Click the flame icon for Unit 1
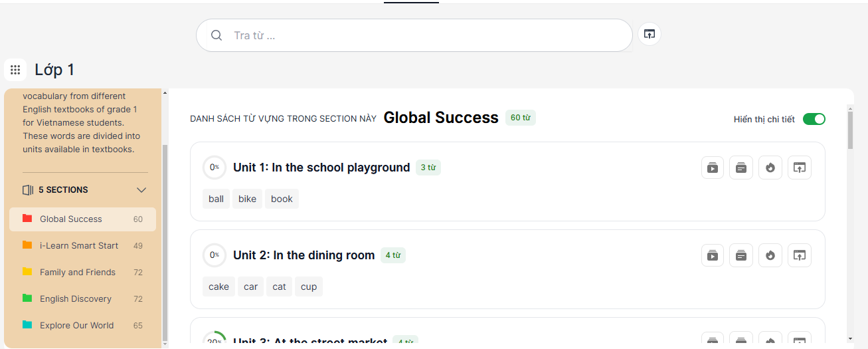868x349 pixels. click(x=770, y=168)
